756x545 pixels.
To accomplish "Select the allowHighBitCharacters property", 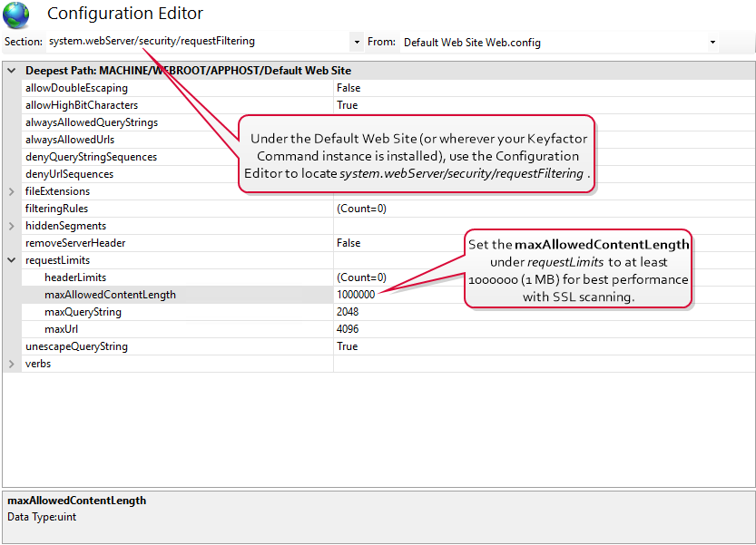I will (82, 105).
